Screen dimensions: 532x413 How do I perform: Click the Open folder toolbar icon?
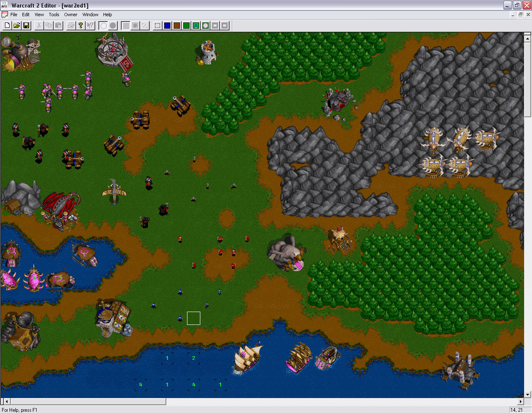[17, 26]
